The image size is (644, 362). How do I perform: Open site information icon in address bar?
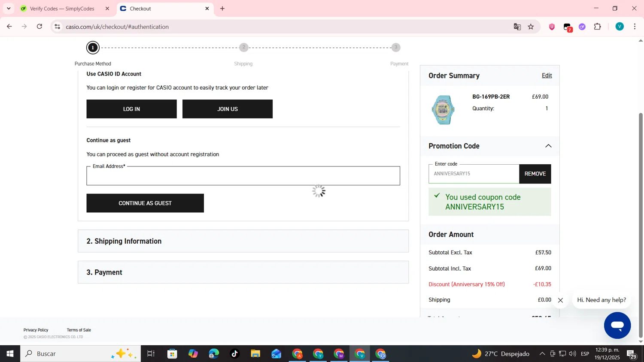57,27
